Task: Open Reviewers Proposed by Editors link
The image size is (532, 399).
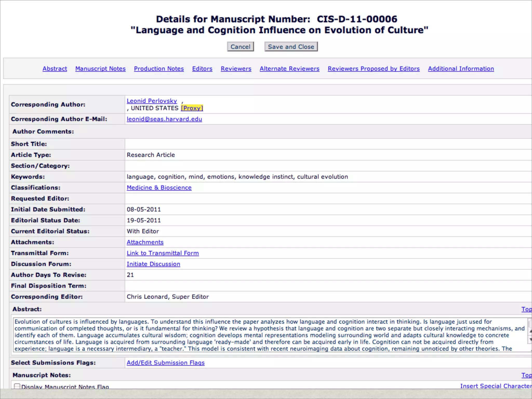Action: (374, 69)
